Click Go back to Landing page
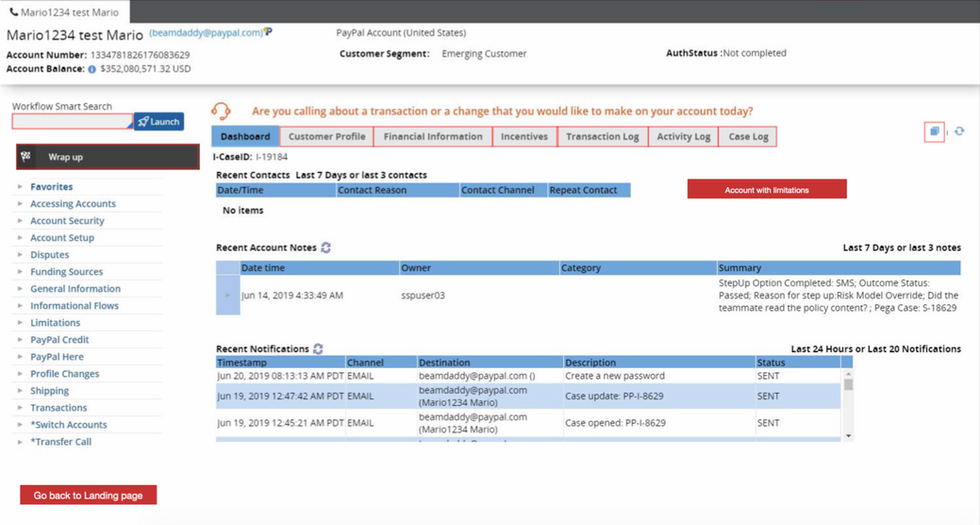This screenshot has width=980, height=525. (x=88, y=495)
